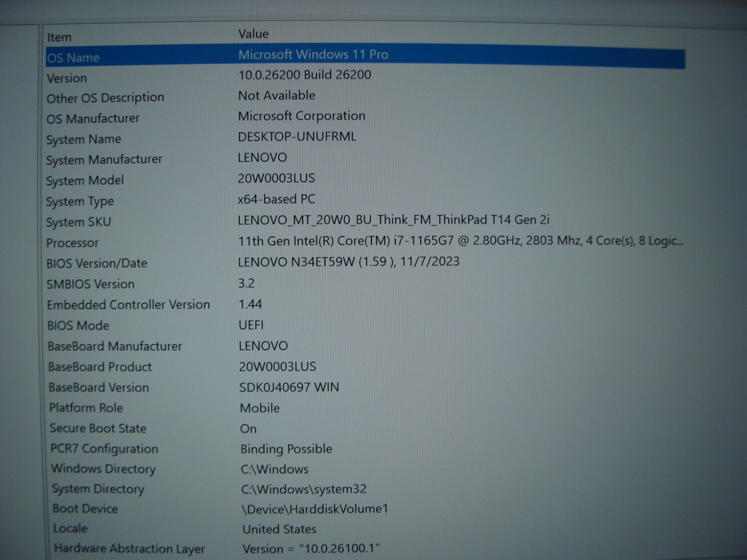Screen dimensions: 747x560
Task: Select the Version row label
Action: (67, 78)
